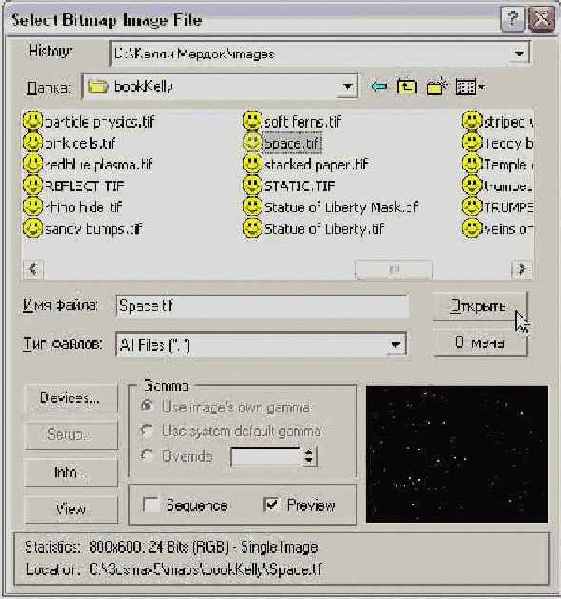Expand the All Files type dropdown
This screenshot has width=561, height=599.
tap(395, 345)
